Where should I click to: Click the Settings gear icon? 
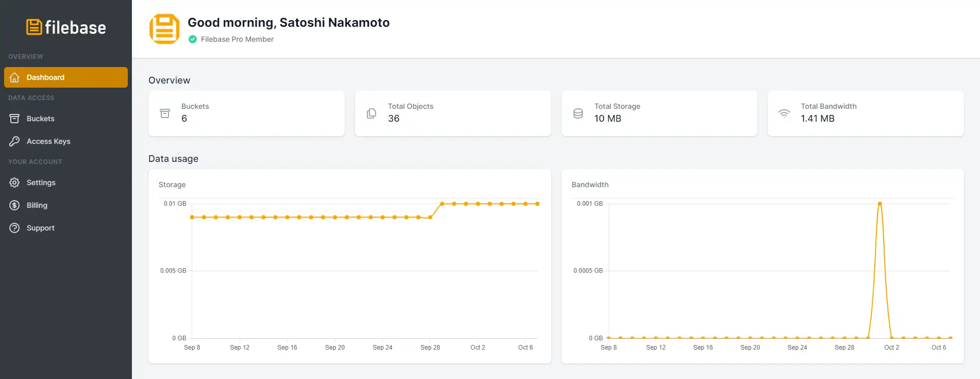tap(14, 183)
